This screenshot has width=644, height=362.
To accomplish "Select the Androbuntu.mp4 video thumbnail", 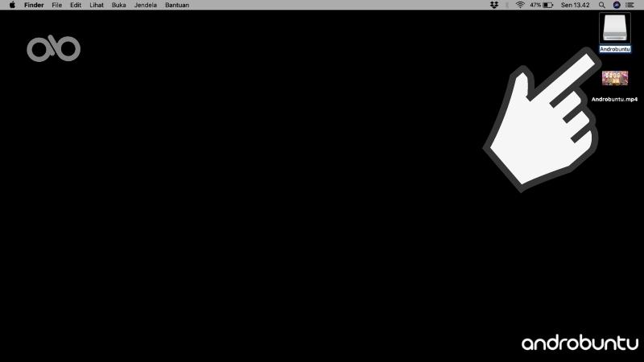I will click(x=615, y=78).
